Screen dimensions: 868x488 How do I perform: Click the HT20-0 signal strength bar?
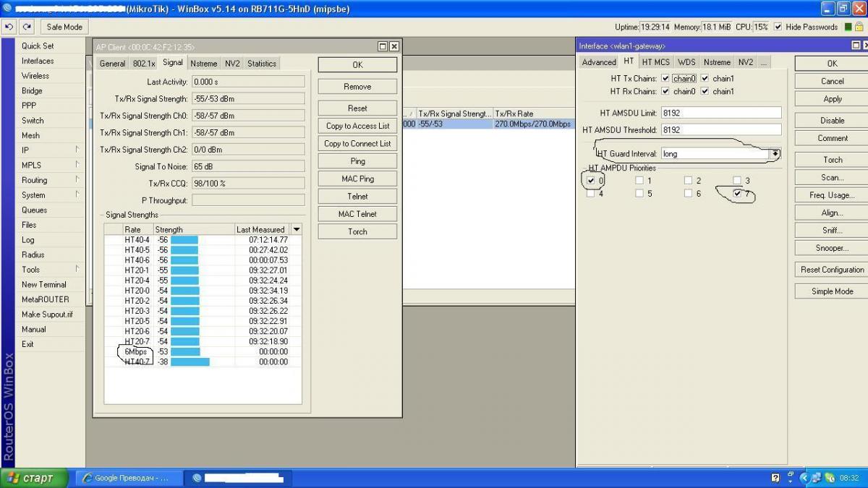pos(184,291)
